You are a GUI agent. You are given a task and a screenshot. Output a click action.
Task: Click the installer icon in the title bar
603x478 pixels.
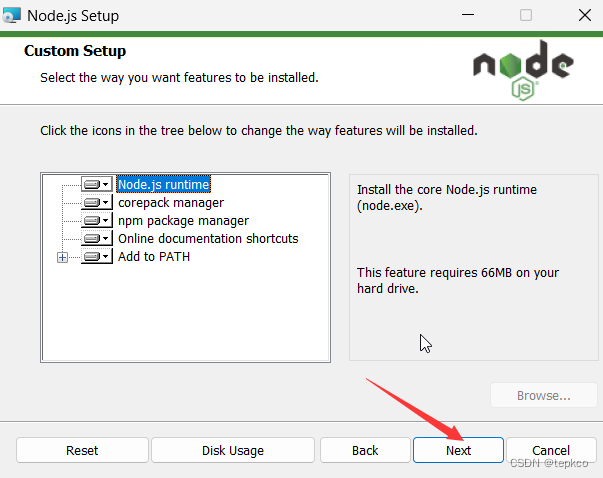(x=12, y=15)
